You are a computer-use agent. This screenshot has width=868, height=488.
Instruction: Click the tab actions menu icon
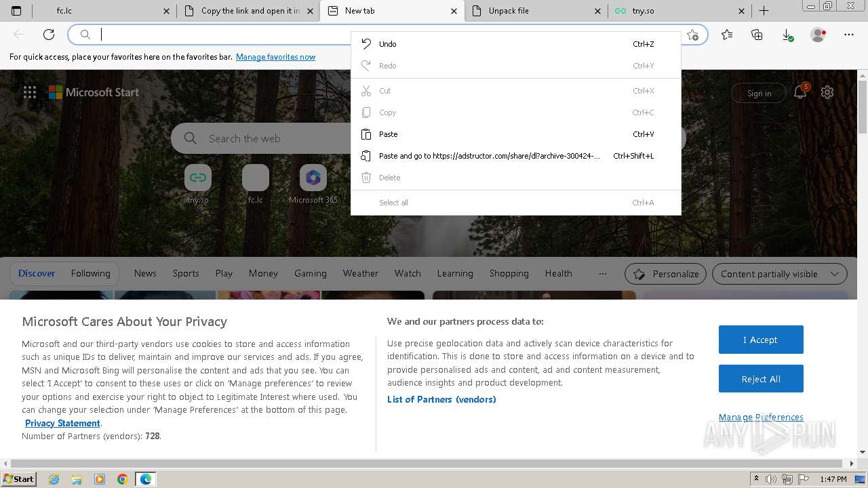click(16, 11)
